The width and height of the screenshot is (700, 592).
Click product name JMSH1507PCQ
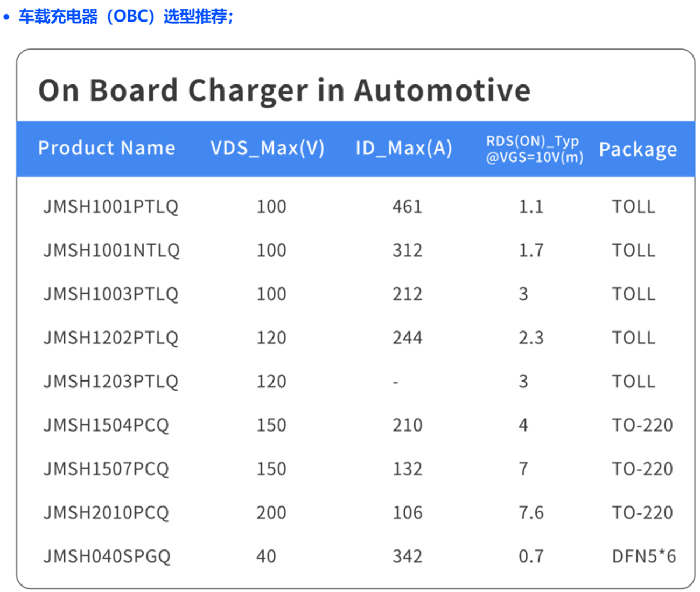click(x=106, y=469)
